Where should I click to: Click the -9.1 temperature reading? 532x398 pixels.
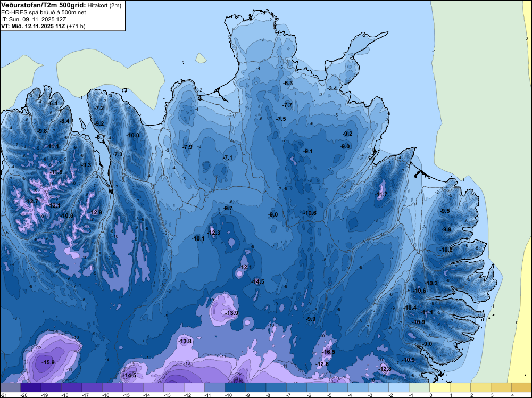click(307, 151)
